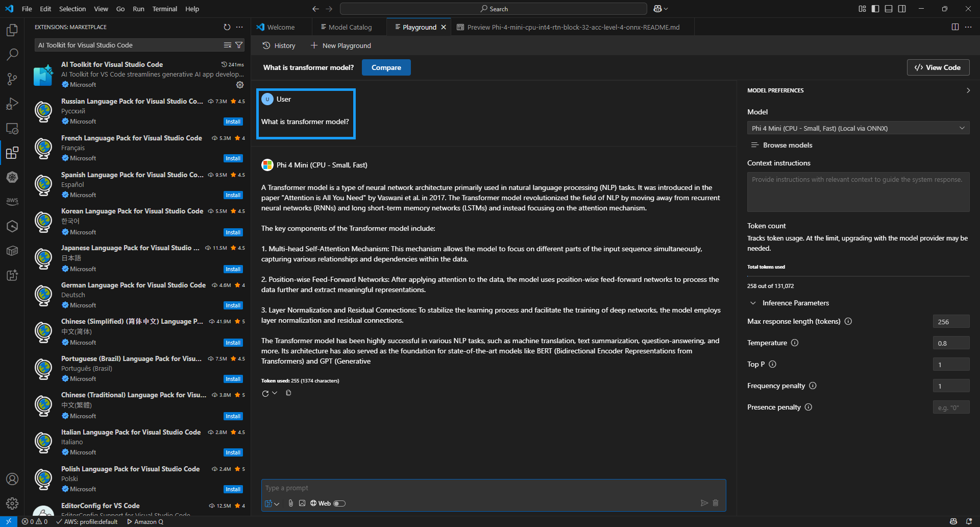
Task: Install the German Language Pack
Action: 233,305
